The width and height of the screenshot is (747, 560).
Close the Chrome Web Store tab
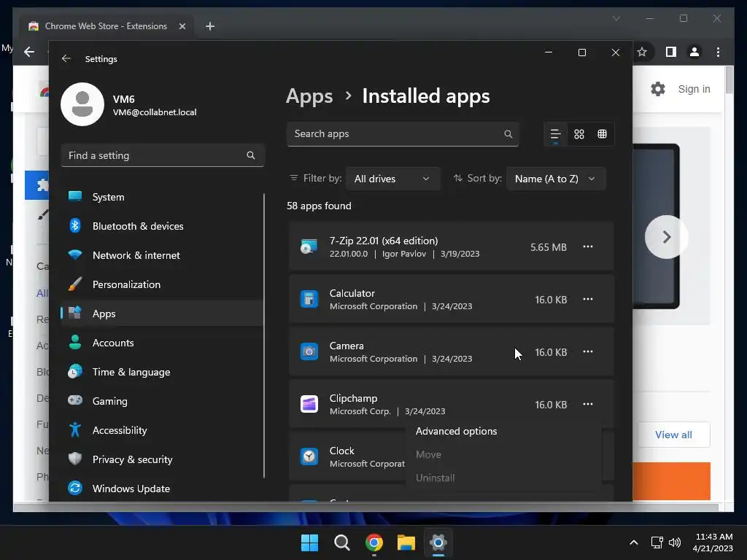click(182, 26)
